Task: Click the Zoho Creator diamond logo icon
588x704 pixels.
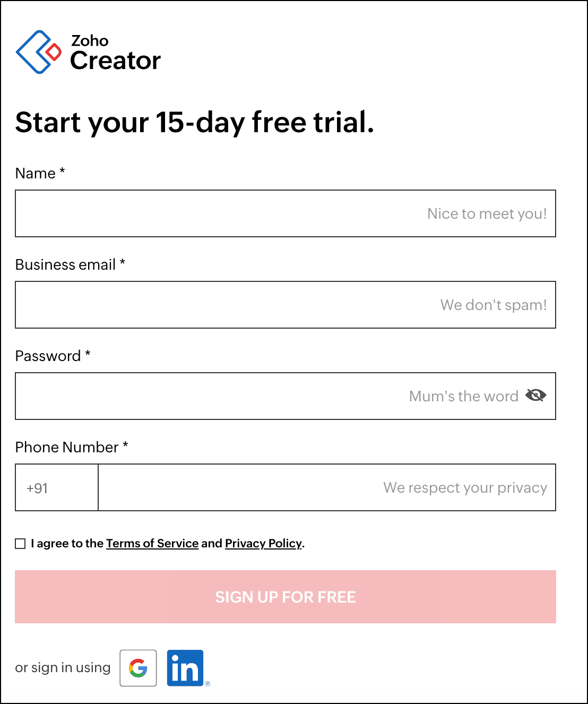Action: click(x=38, y=52)
